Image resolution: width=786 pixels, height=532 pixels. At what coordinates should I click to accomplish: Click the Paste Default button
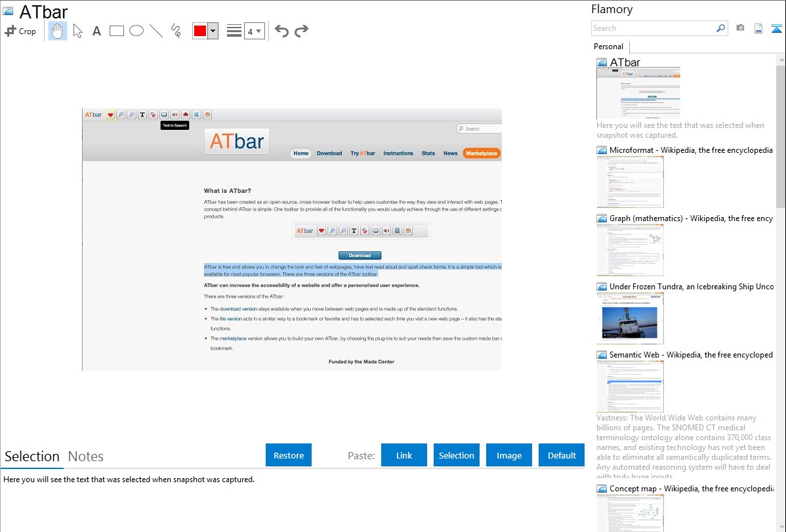(562, 455)
